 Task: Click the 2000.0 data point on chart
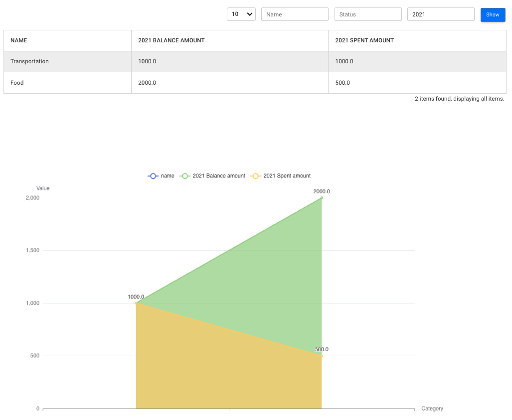point(322,198)
